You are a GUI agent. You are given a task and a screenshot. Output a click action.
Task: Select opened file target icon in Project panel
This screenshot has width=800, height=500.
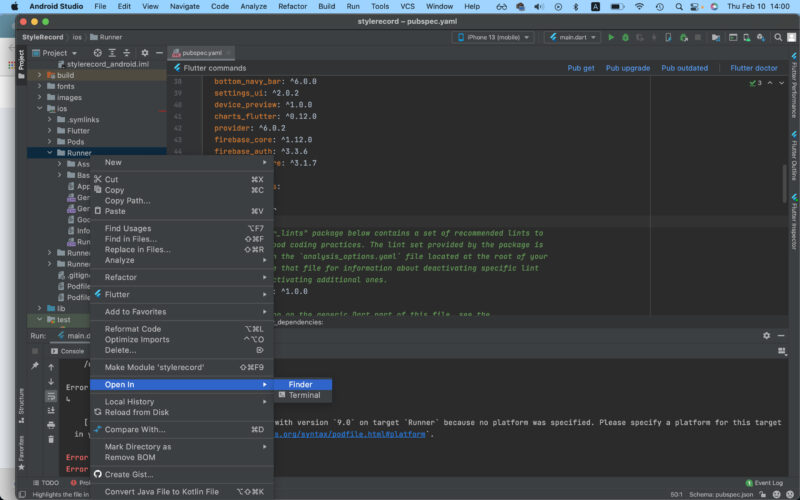coord(97,53)
